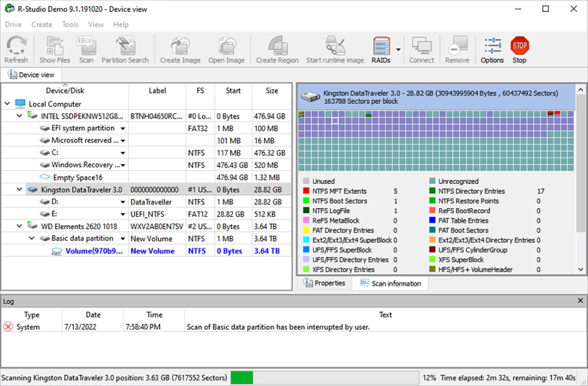Click the Label column header
Image resolution: width=588 pixels, height=386 pixels.
157,91
